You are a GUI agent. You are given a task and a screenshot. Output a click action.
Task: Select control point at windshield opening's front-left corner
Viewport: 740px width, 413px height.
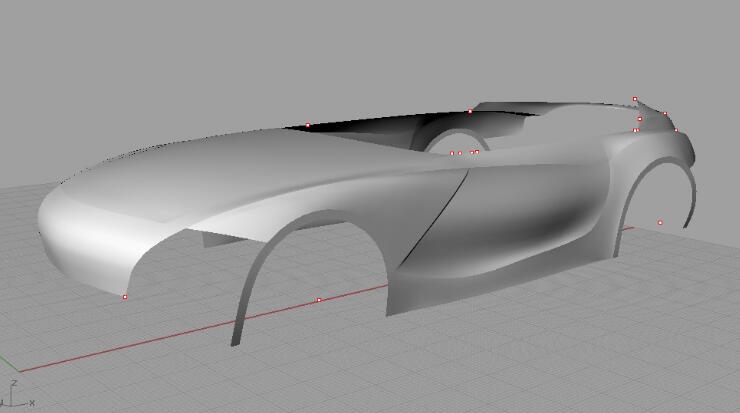[308, 125]
